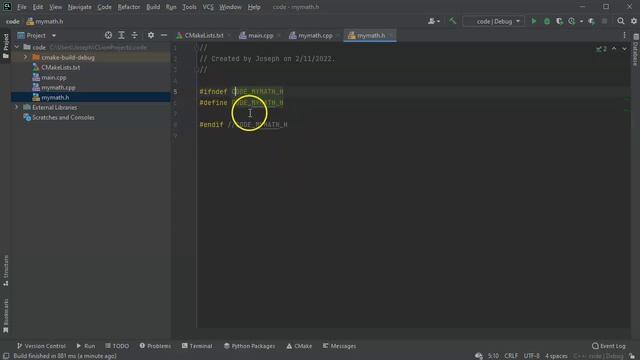Open the Navigate menu
Viewport: 640px width, 360px height.
(x=80, y=7)
